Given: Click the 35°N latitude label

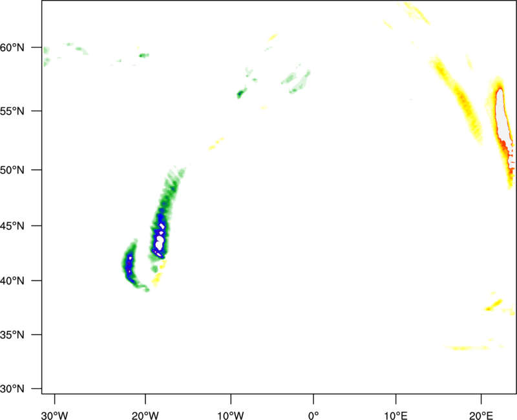Looking at the screenshot, I should 12,335.
